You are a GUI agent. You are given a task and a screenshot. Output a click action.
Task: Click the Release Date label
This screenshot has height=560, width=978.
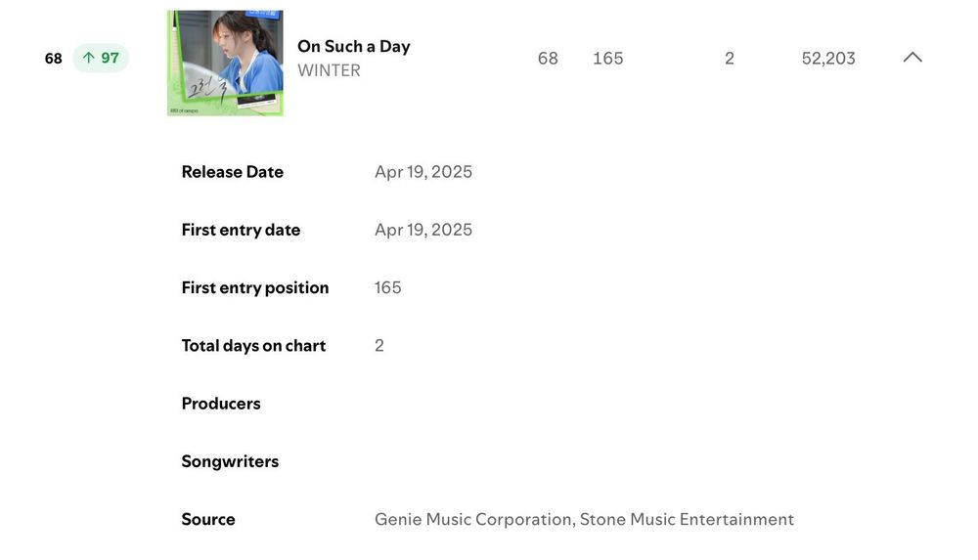coord(232,172)
